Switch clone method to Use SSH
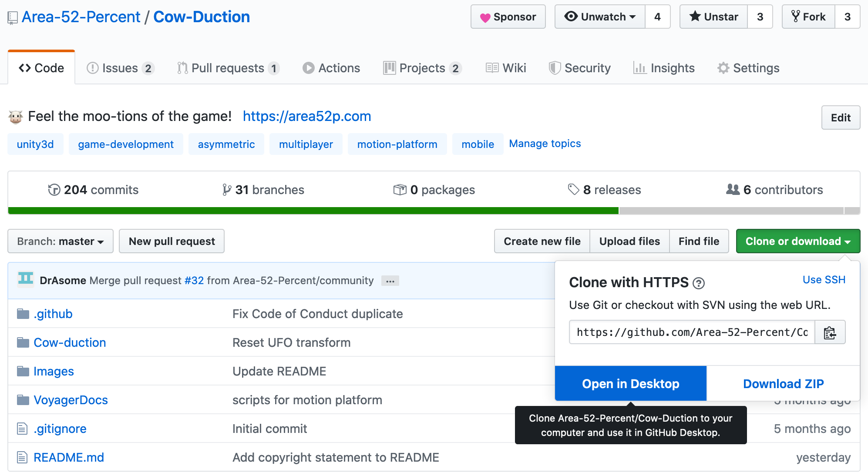 [824, 280]
